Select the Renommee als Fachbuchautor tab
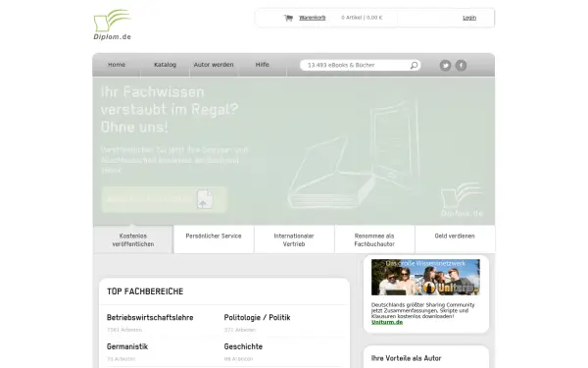 pos(374,239)
